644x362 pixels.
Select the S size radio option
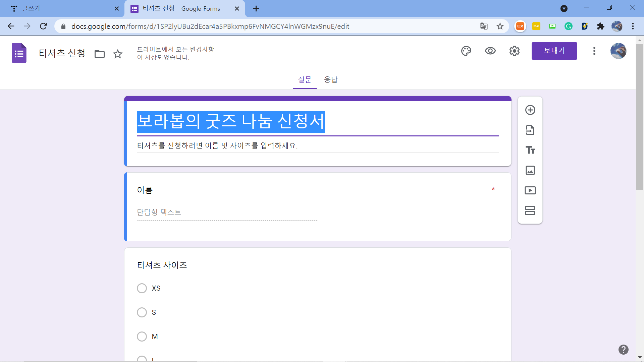click(x=142, y=312)
